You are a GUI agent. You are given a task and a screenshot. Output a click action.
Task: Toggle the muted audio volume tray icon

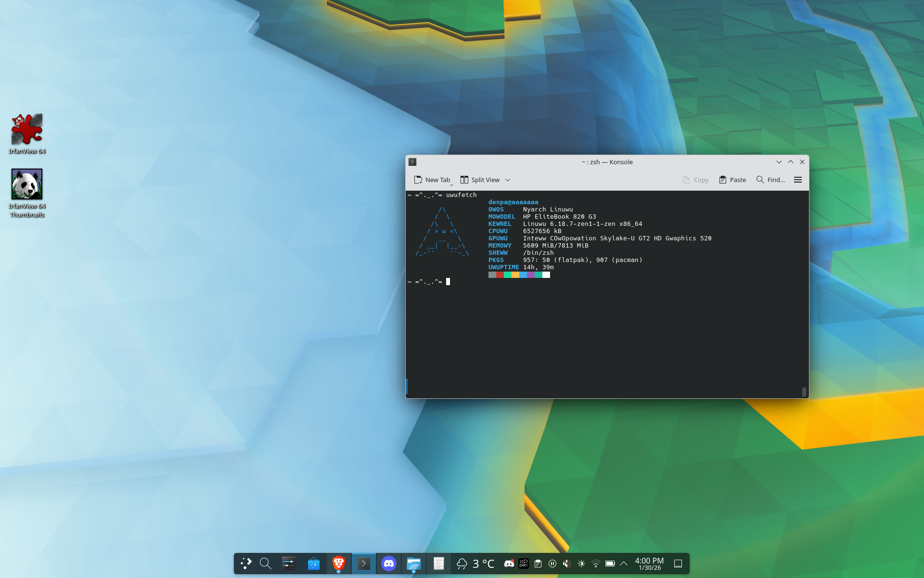click(567, 564)
